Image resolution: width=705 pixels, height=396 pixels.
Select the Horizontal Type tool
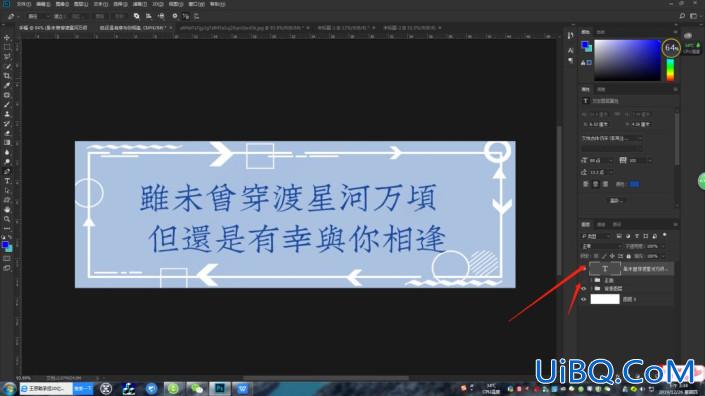(7, 181)
